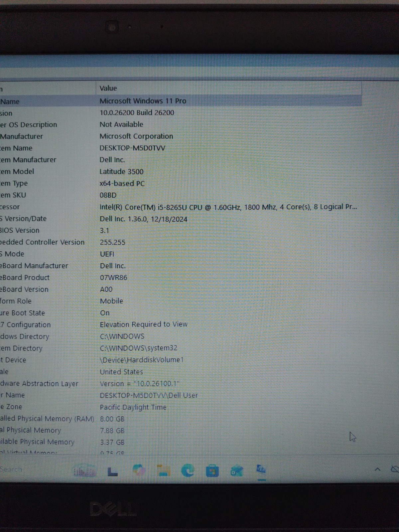Select the Elevation Required to View value
Screen dimensions: 399x532
(x=144, y=324)
